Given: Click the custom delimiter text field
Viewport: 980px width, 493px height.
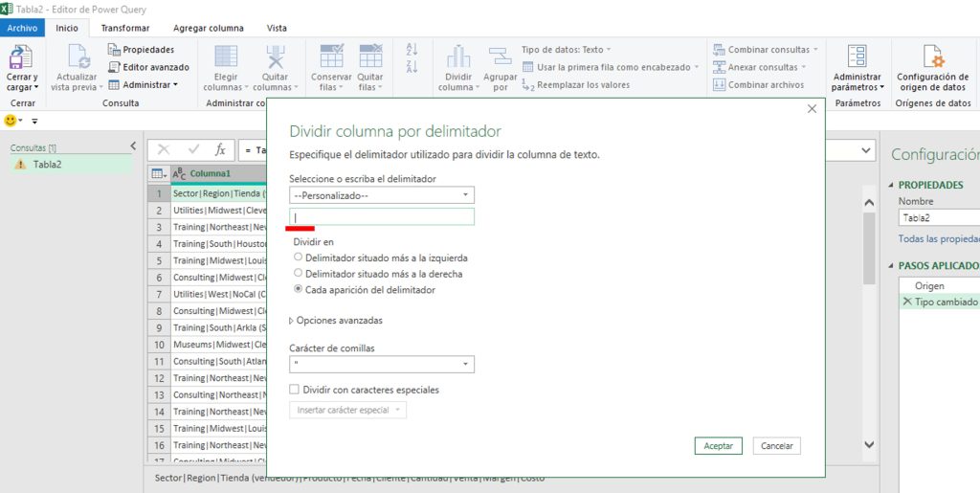Looking at the screenshot, I should pos(381,216).
